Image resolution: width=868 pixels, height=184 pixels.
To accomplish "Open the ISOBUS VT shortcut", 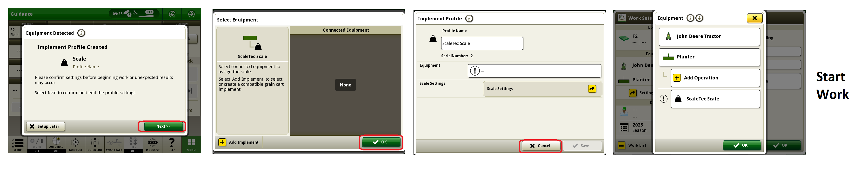I will pyautogui.click(x=153, y=144).
